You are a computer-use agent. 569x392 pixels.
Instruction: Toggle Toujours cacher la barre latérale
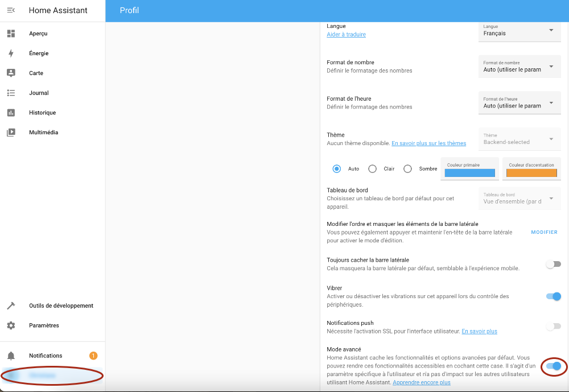(554, 264)
